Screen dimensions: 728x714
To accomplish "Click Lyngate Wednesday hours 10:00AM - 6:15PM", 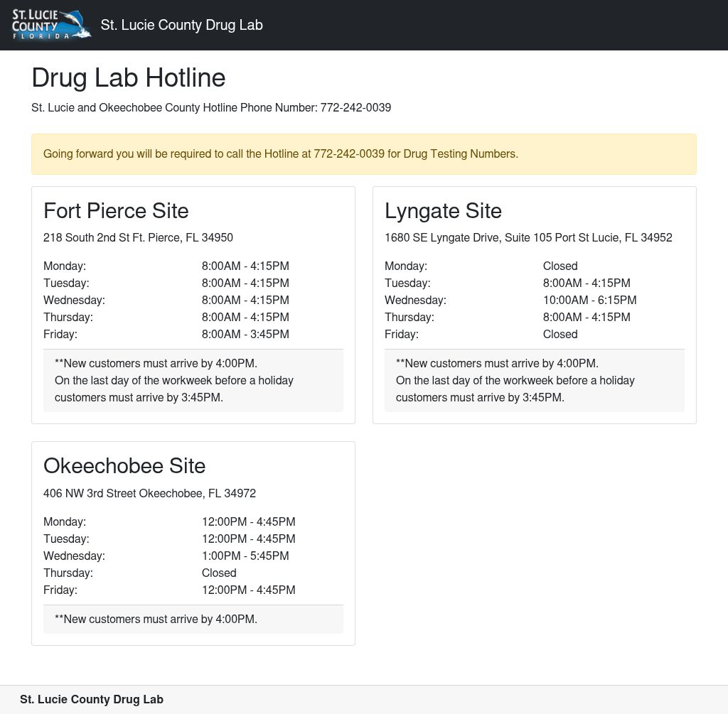I will [589, 301].
